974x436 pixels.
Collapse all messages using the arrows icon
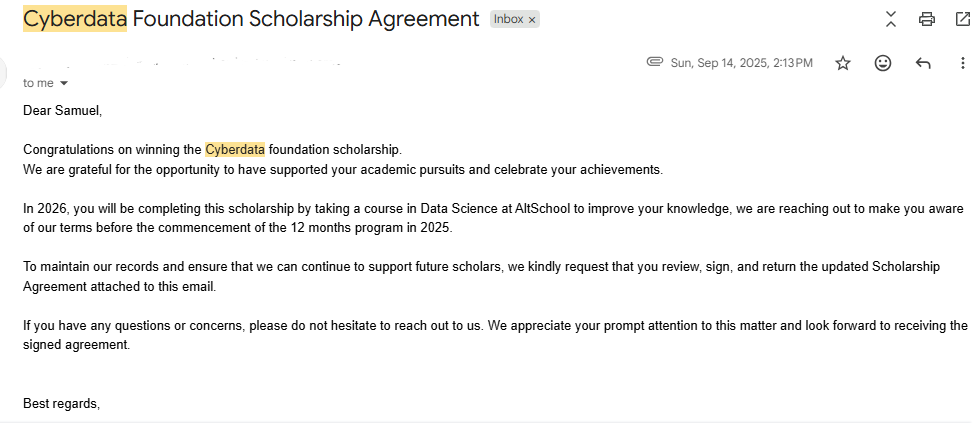[x=891, y=19]
